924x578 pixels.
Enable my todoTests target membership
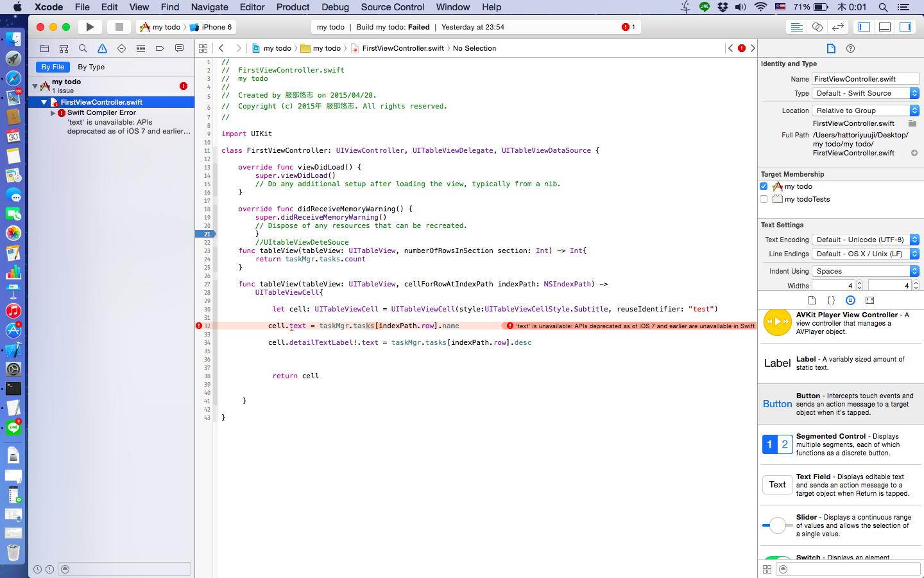pyautogui.click(x=764, y=199)
